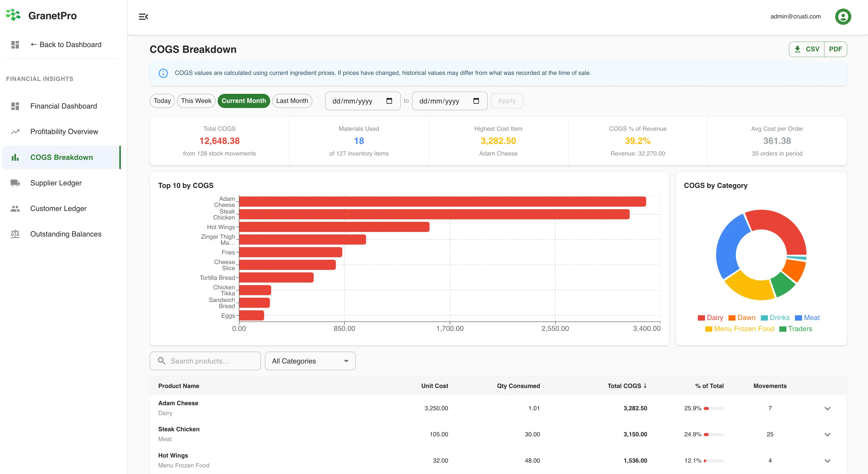Screen dimensions: 868x474
Task: Export the report as PDF
Action: (x=835, y=49)
